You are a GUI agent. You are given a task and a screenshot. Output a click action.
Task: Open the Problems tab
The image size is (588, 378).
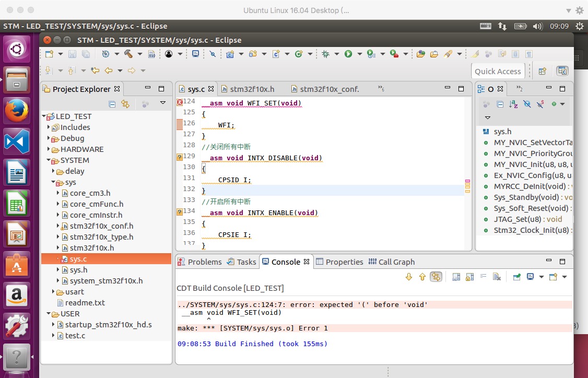199,262
